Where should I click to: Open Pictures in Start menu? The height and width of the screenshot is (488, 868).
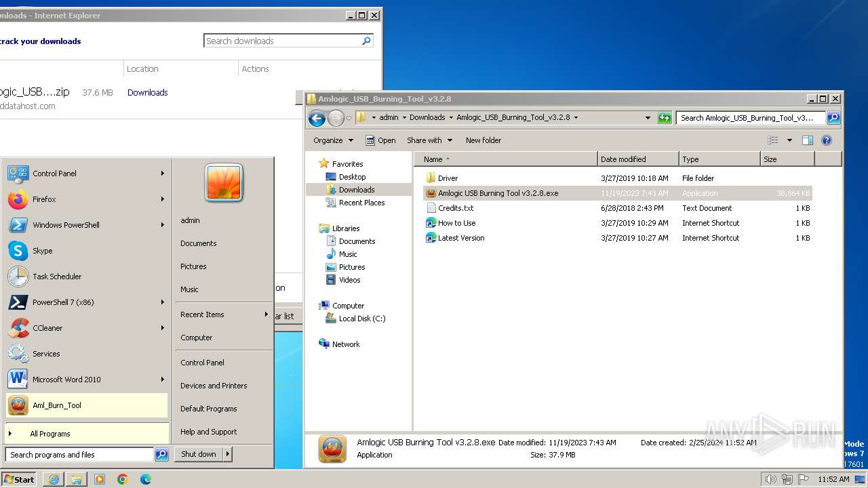[x=193, y=266]
